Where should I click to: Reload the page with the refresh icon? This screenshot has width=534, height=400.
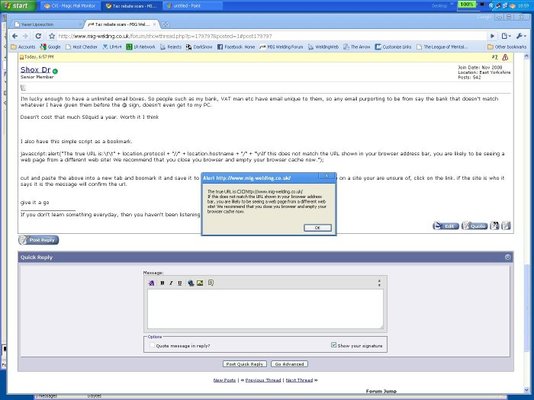pos(38,36)
